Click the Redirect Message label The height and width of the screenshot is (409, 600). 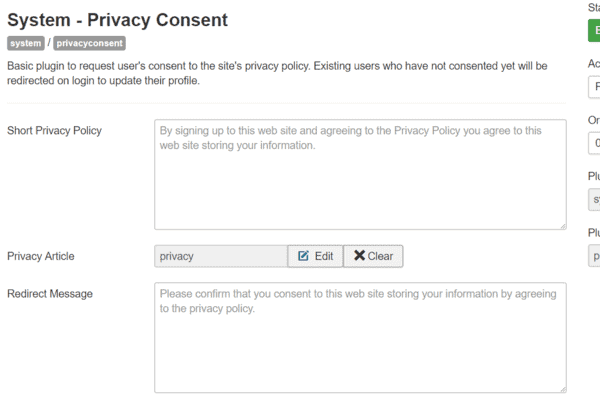[50, 294]
